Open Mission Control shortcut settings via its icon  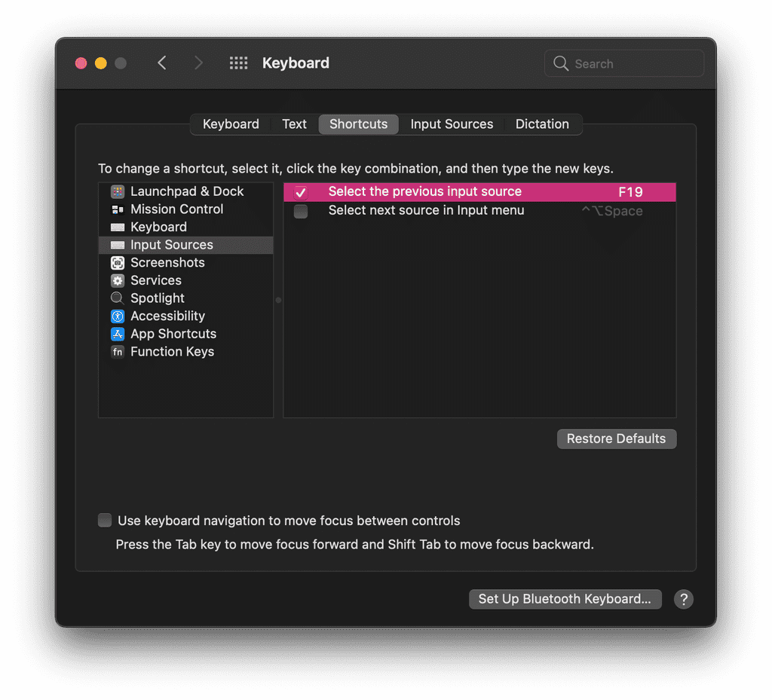coord(118,209)
